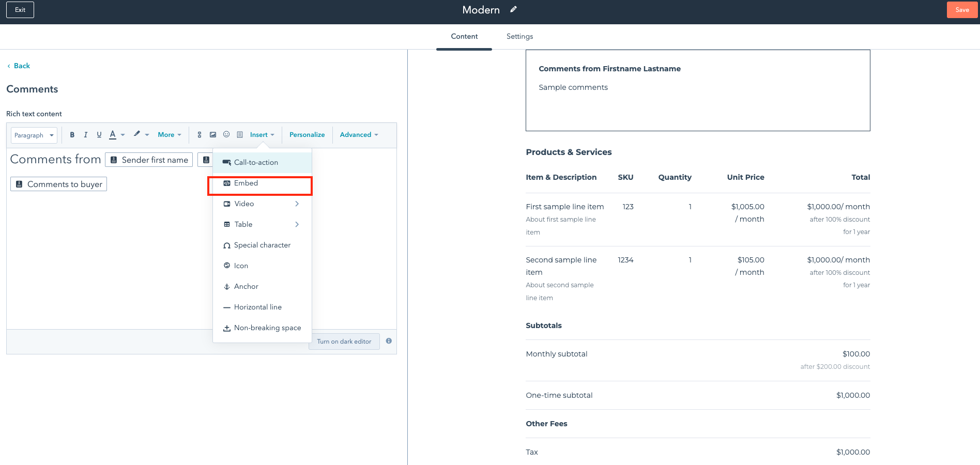Edit the quote name with the pencil icon
Screen dimensions: 980x465
pos(513,9)
